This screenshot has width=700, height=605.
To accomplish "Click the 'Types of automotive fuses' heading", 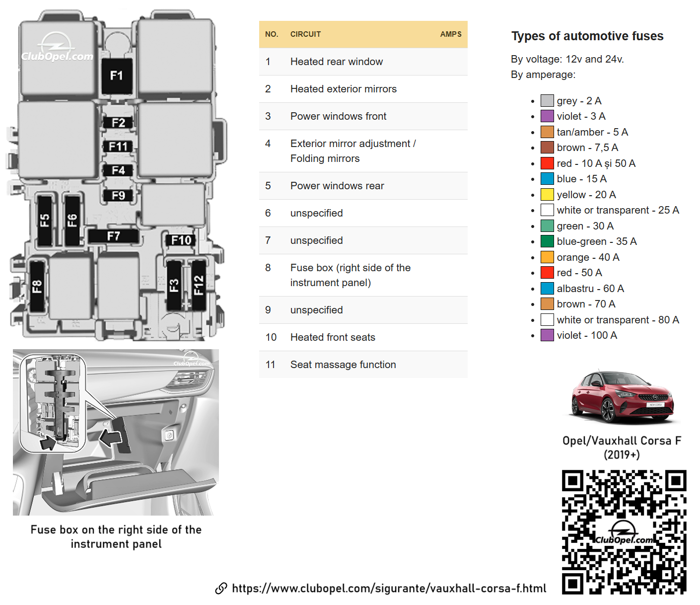I will coord(587,36).
